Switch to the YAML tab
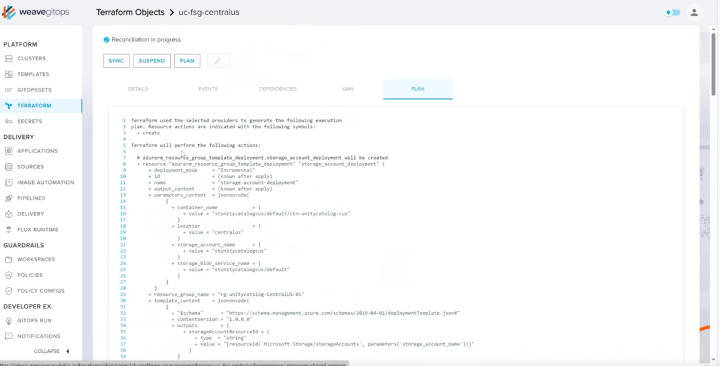 pyautogui.click(x=348, y=89)
